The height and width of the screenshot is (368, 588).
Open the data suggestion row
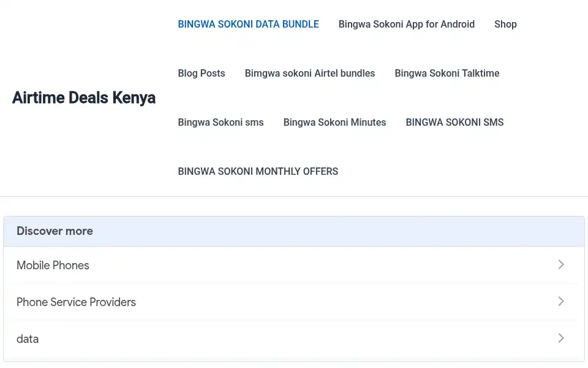294,339
